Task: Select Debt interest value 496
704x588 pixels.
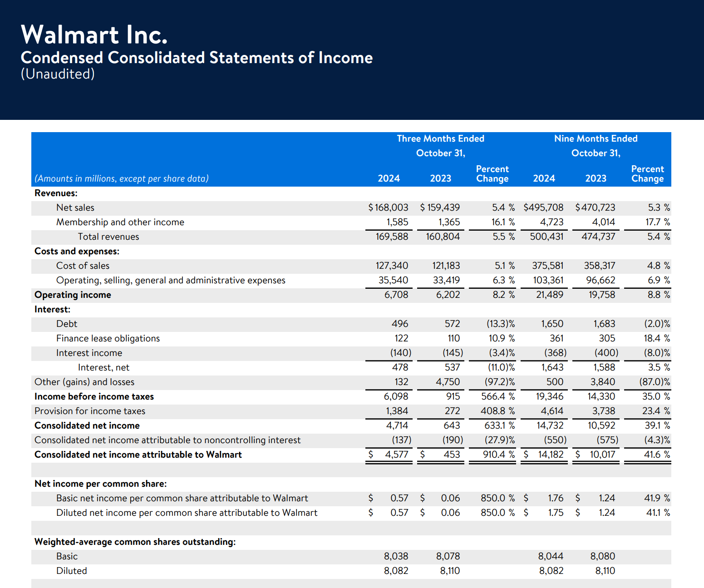Action: tap(400, 324)
